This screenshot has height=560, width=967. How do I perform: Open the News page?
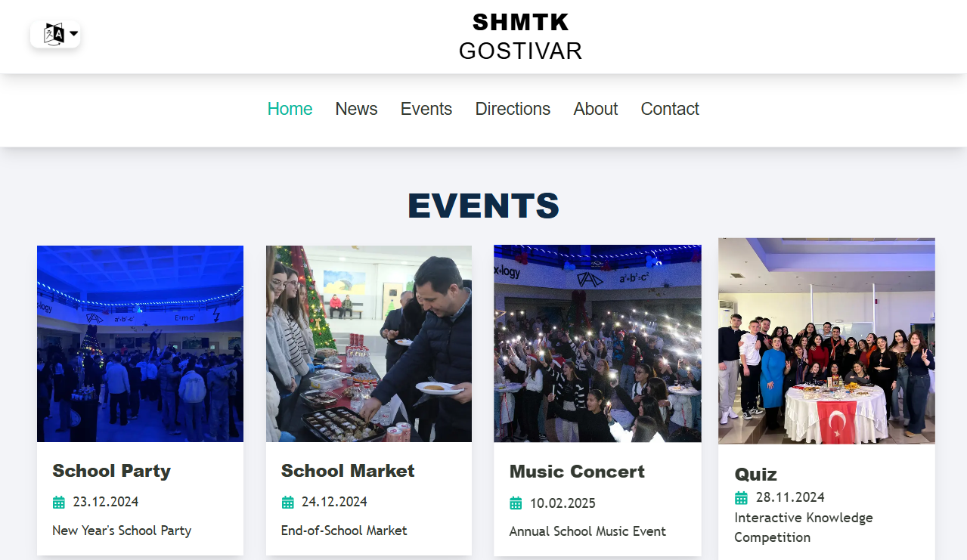pyautogui.click(x=356, y=109)
